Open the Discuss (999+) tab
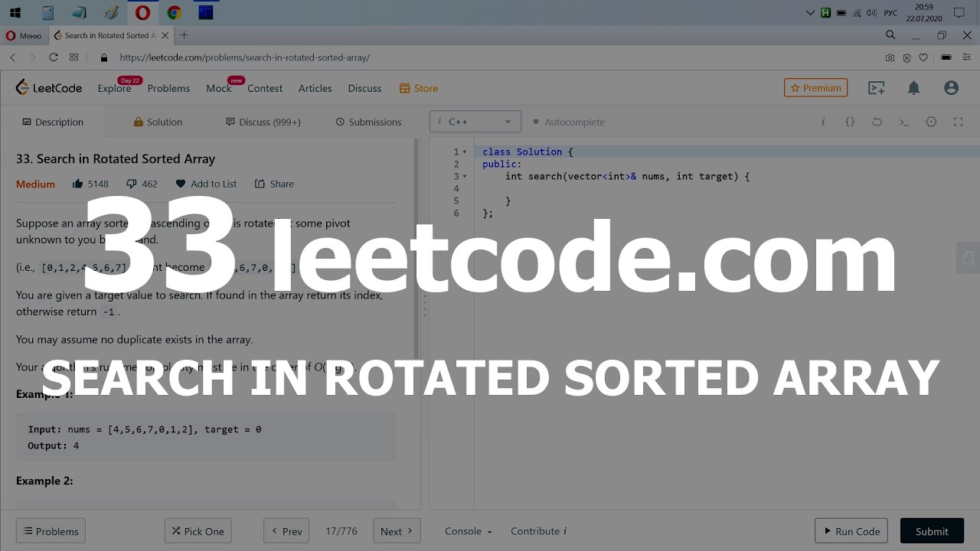 coord(263,122)
